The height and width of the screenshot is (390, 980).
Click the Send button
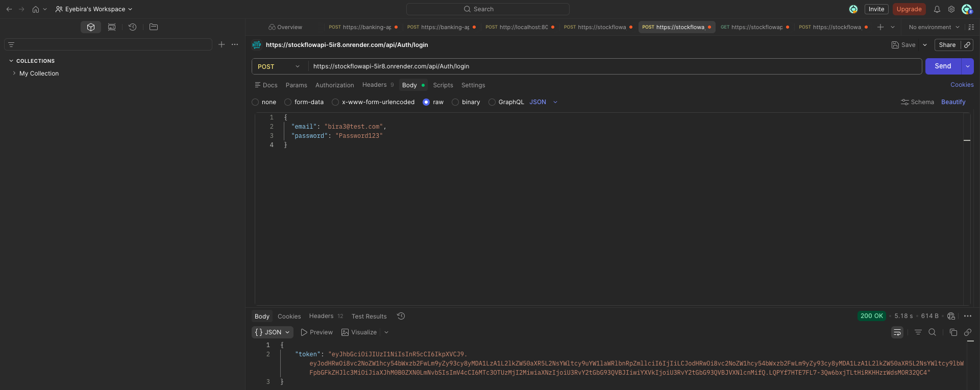(x=943, y=66)
